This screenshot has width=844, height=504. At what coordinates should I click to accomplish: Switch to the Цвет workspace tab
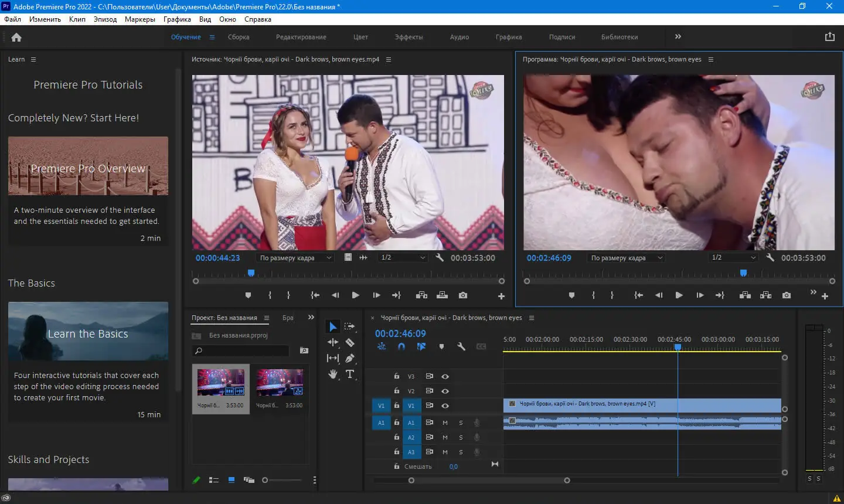(x=360, y=36)
